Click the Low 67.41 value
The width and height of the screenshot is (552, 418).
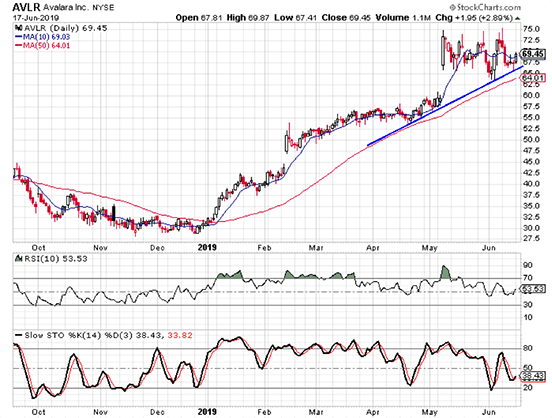pos(295,18)
